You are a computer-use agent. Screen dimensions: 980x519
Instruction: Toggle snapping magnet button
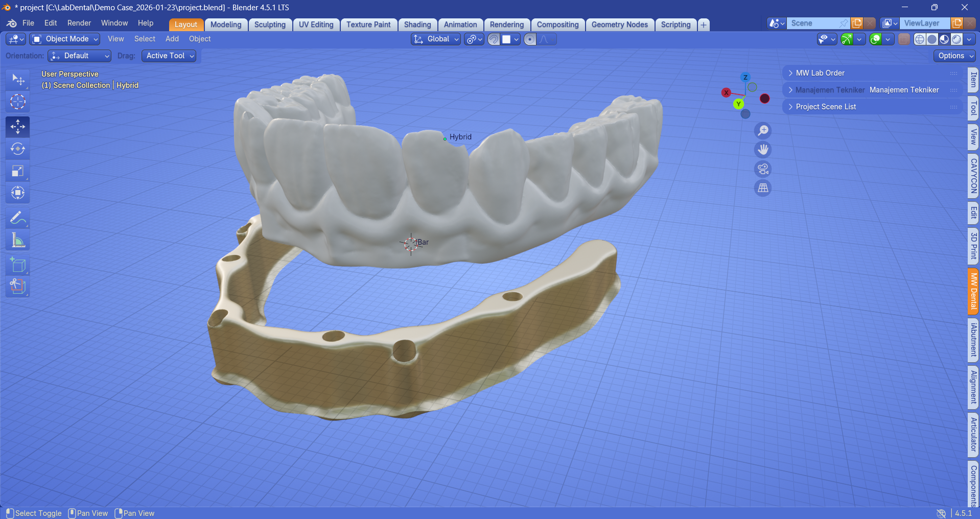[494, 39]
